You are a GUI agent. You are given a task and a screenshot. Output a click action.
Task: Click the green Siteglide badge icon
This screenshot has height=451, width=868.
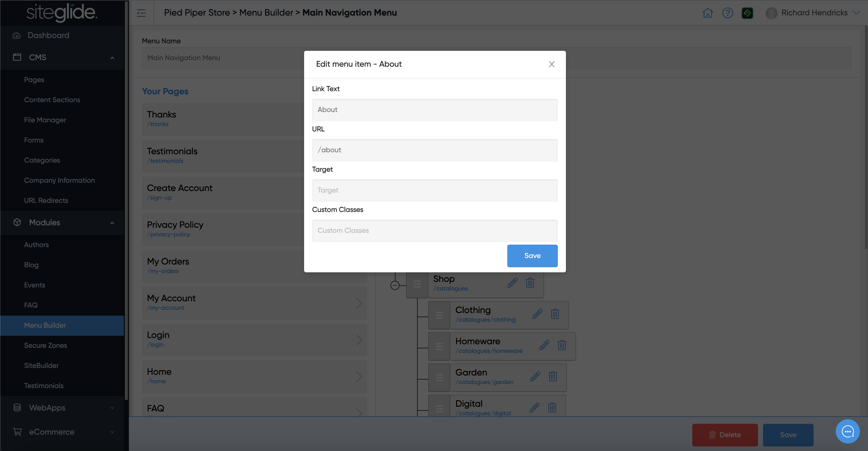pyautogui.click(x=747, y=13)
